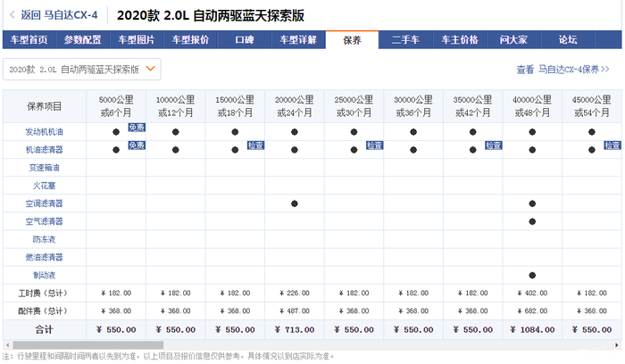625x364 pixels.
Task: Click the 检查 badge under 25000公里 column
Action: tap(374, 145)
